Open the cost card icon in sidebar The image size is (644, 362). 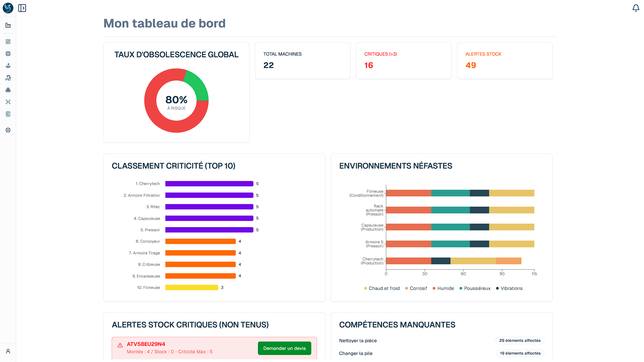pos(8,114)
